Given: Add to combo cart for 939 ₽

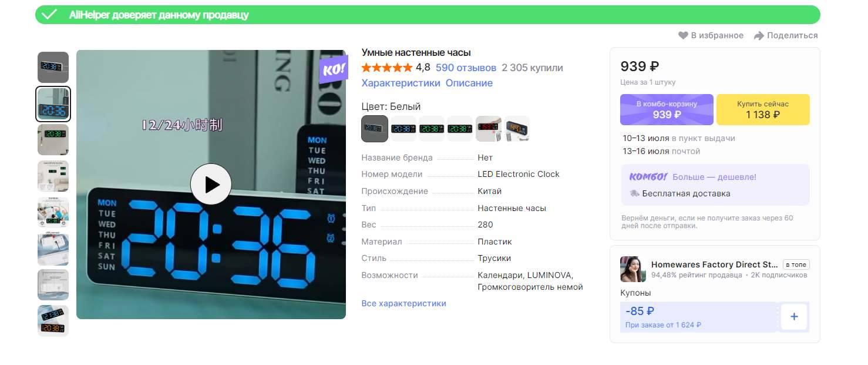Looking at the screenshot, I should pyautogui.click(x=667, y=110).
